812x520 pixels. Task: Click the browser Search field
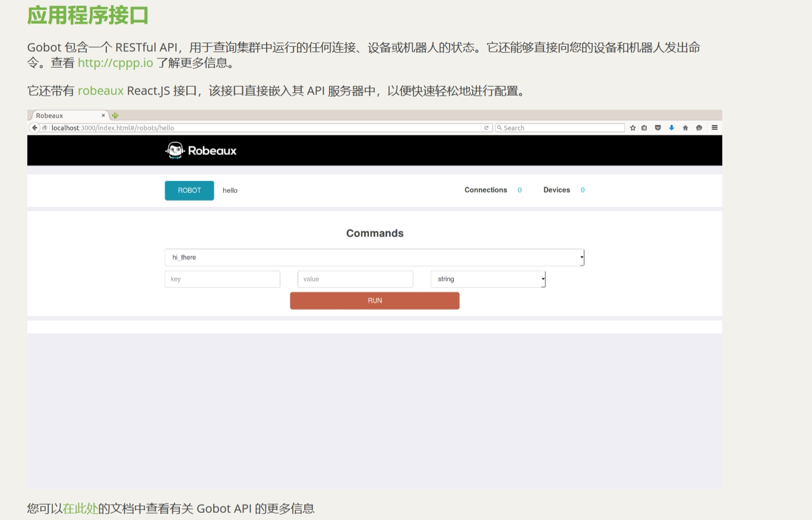click(560, 128)
